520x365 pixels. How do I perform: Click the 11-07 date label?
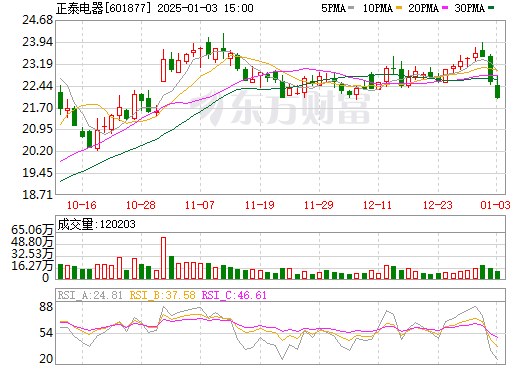(200, 205)
